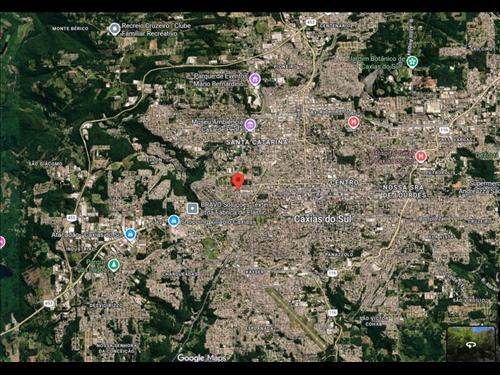The height and width of the screenshot is (375, 500).
Task: Click the 453 road shield near Centenário
Action: 311,22
